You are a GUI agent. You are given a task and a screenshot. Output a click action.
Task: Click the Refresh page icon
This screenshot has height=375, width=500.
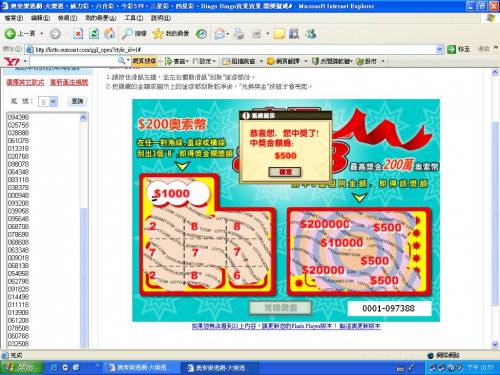94,33
